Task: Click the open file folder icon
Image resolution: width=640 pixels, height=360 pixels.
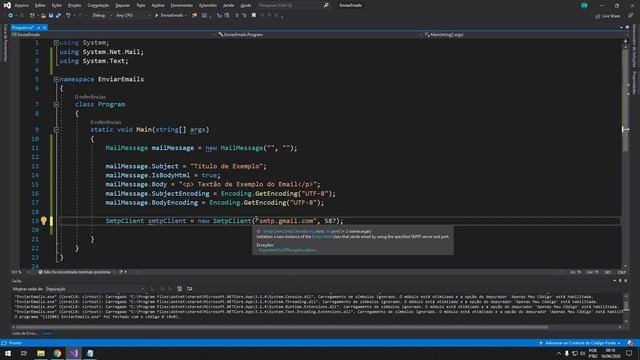Action: [43, 16]
